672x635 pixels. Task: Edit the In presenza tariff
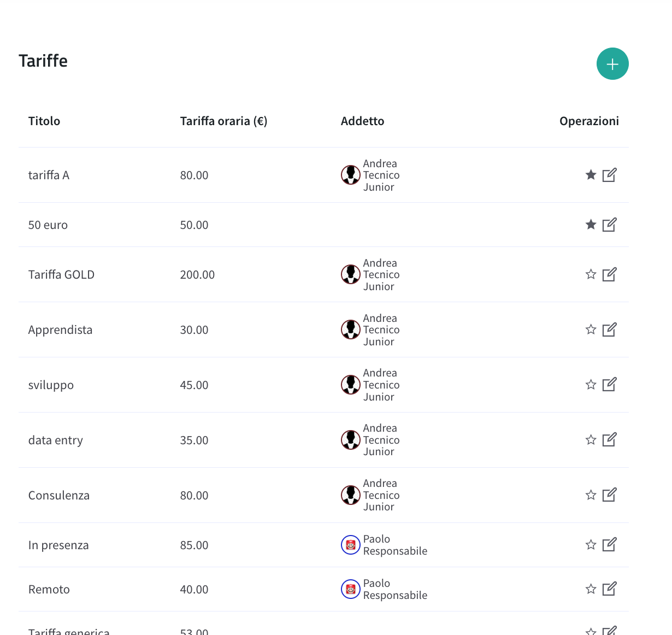[x=609, y=545]
